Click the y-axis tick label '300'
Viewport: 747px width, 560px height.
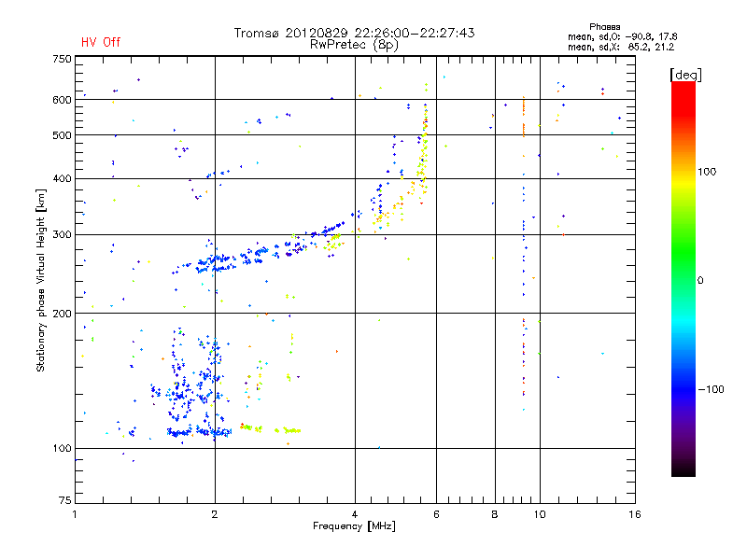62,235
